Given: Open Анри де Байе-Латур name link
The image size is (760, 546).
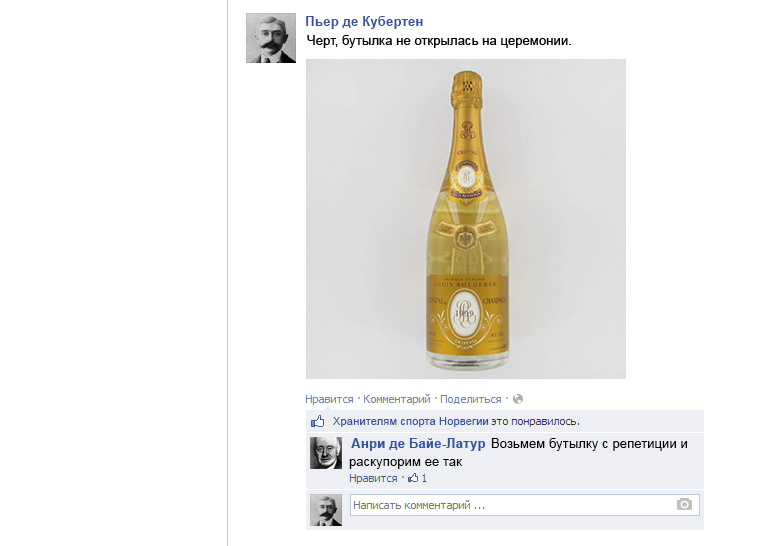Looking at the screenshot, I should (x=418, y=444).
